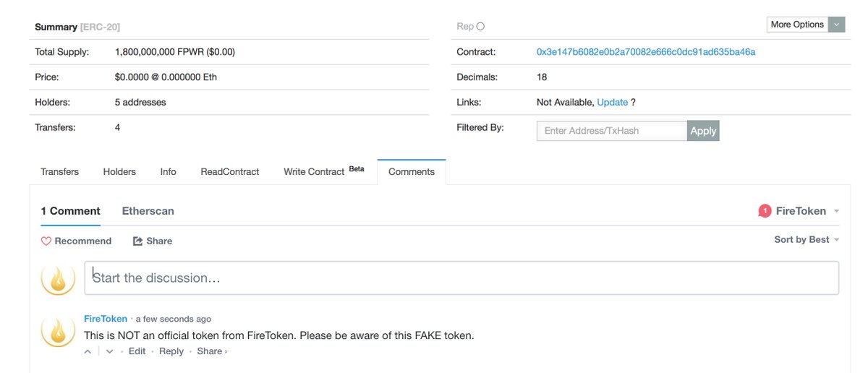Click the '5 addresses' holders value

click(140, 102)
